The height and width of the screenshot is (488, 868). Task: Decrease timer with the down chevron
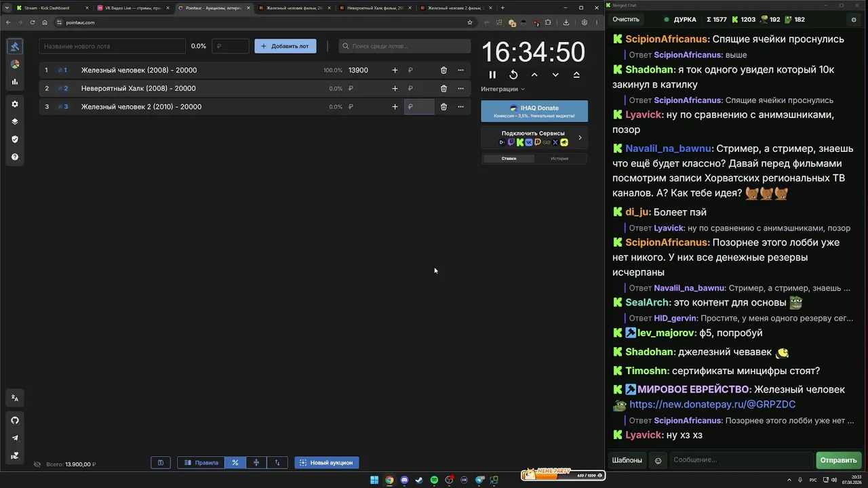(x=555, y=75)
